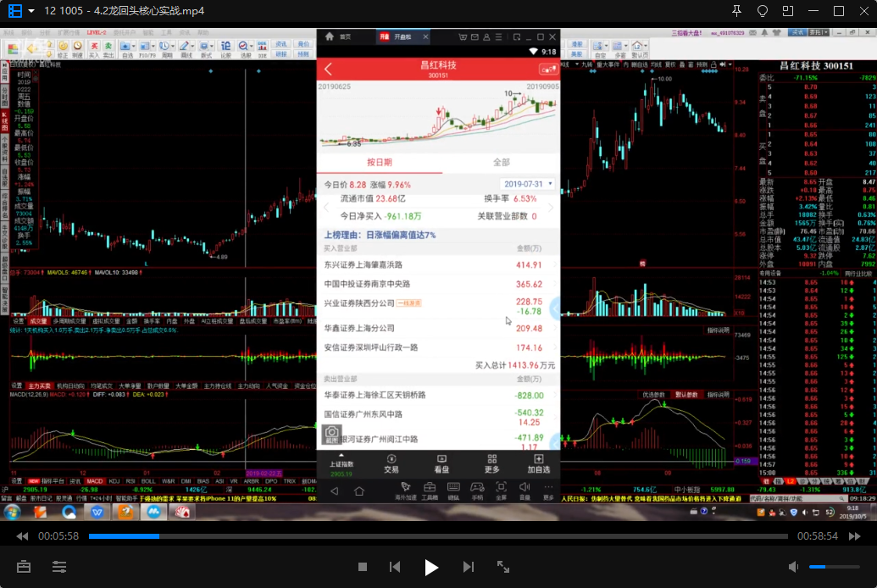Screen dimensions: 877x588
Task: Click 重大事件 on the chart toolbar
Action: tap(608, 65)
